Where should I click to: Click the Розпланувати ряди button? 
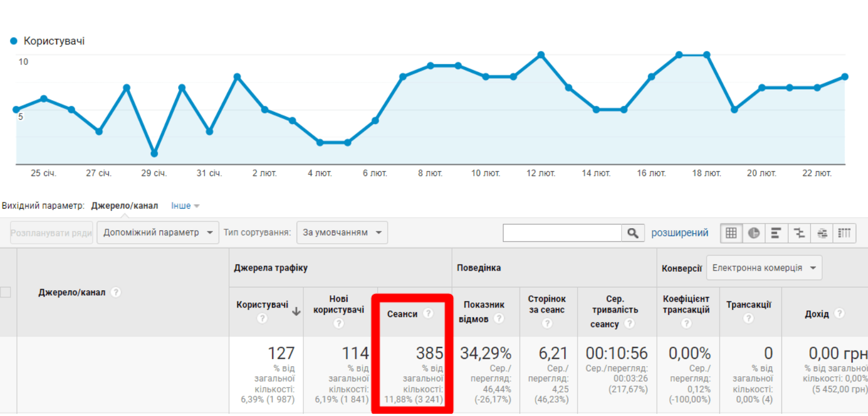point(51,233)
